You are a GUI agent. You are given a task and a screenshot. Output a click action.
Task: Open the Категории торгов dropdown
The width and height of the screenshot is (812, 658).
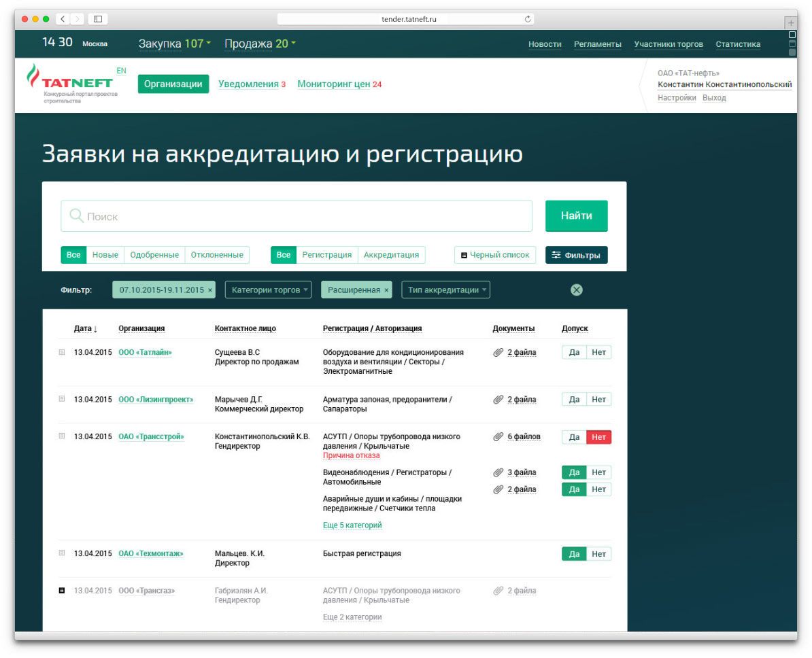[268, 290]
